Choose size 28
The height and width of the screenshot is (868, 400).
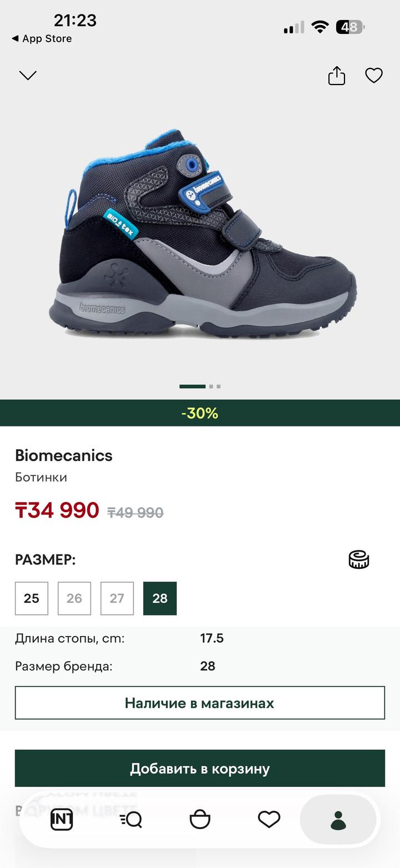(160, 598)
